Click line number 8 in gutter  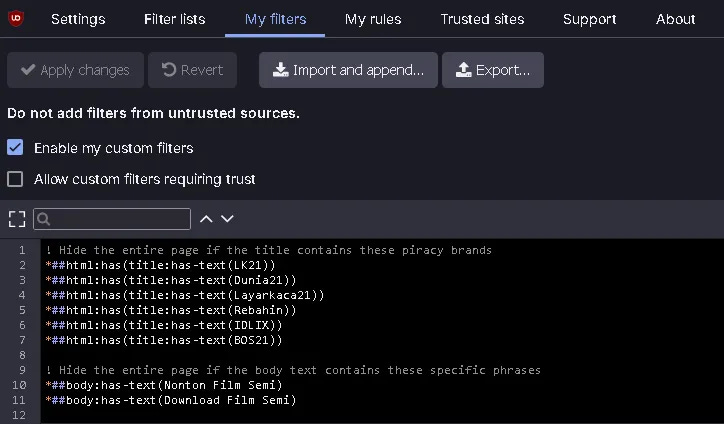coord(22,355)
